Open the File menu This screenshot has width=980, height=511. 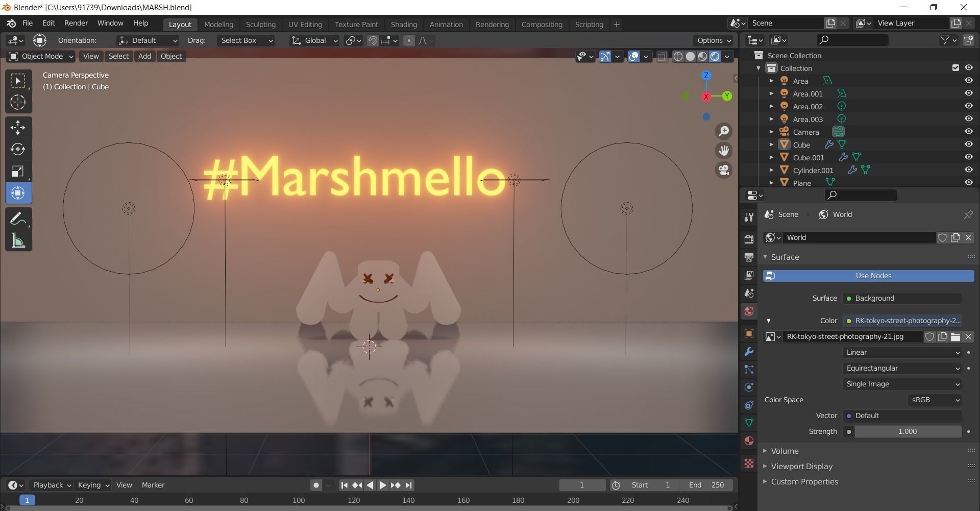click(x=28, y=23)
